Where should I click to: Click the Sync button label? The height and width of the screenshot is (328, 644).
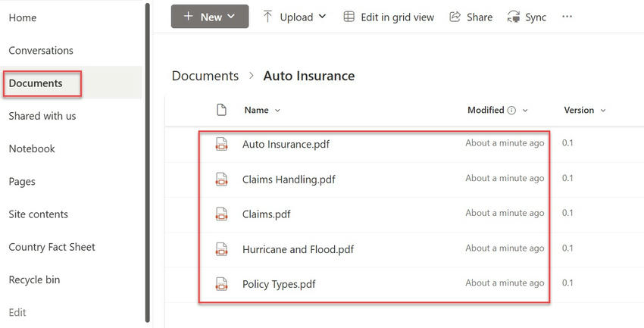(536, 17)
